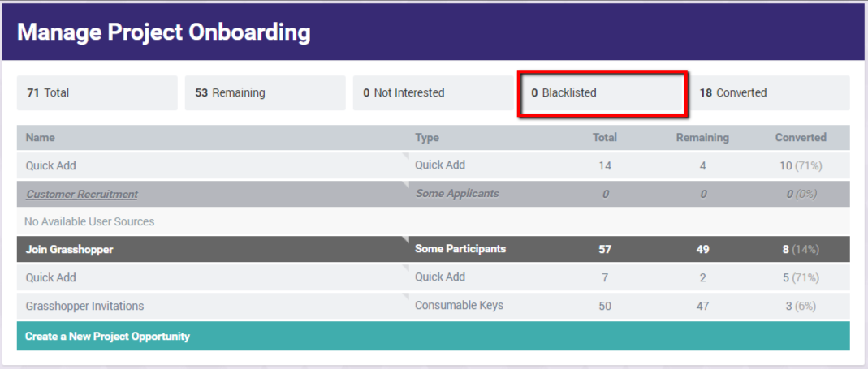Open the 0 Not Interested card
Screen dimensions: 868x369
[433, 93]
